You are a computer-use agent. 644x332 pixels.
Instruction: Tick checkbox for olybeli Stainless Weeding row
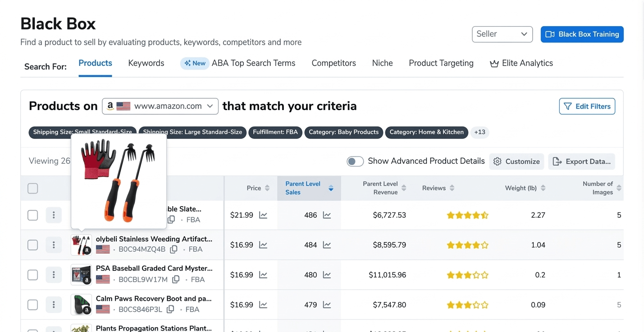pos(33,245)
